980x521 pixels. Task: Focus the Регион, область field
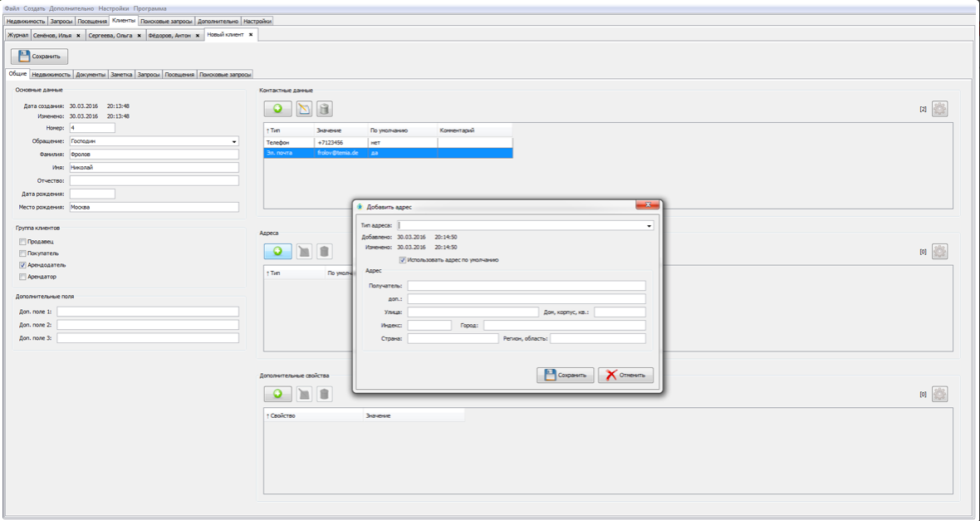(x=597, y=338)
